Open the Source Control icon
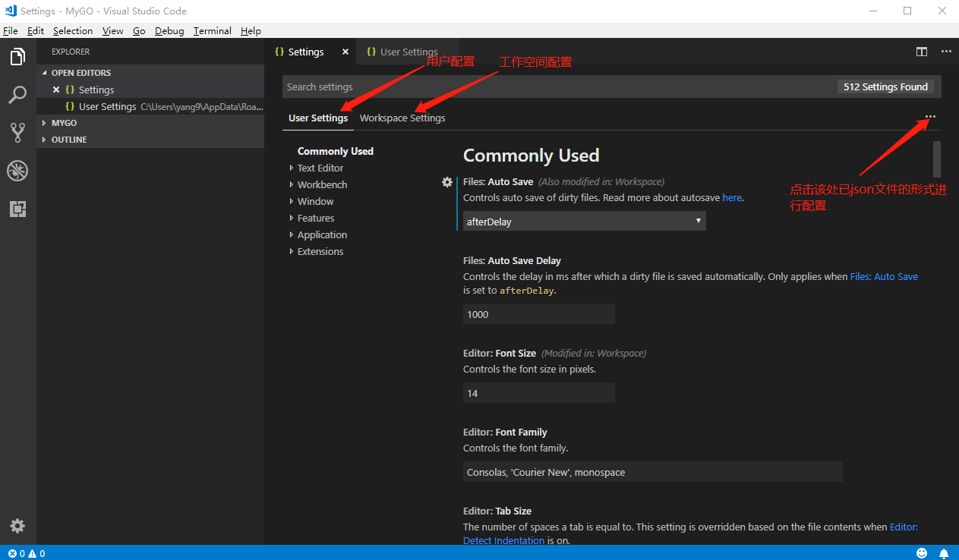 tap(17, 132)
